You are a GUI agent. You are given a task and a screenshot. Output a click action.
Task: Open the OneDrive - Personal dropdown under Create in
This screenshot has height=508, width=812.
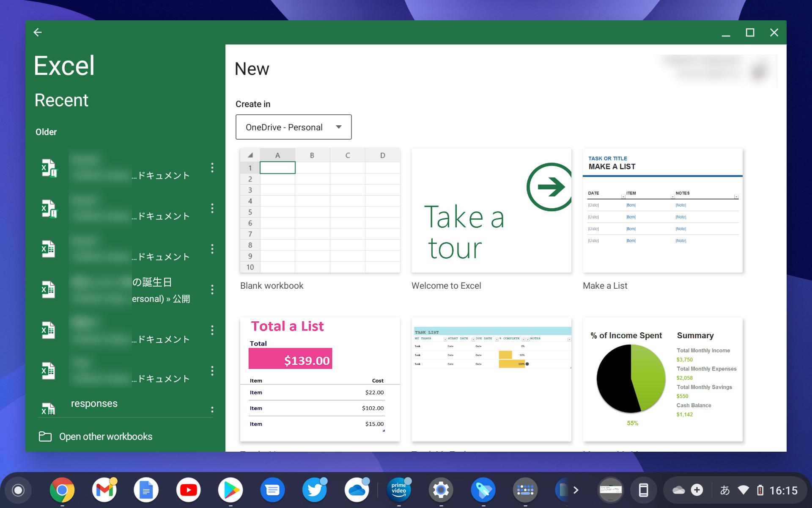294,127
